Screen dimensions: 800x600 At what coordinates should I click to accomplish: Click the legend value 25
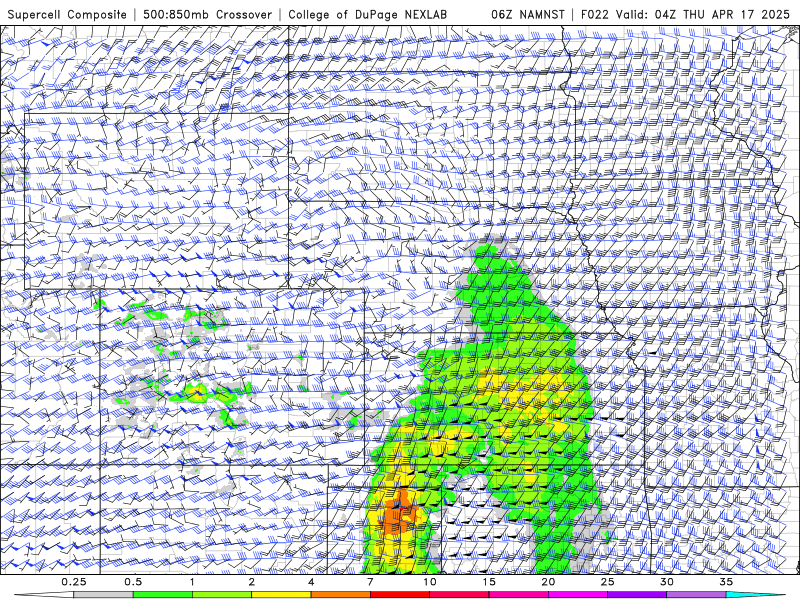point(608,582)
